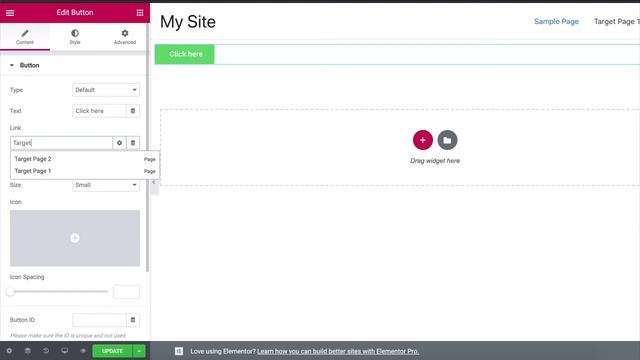Select Target Page 1 suggestion

point(85,171)
